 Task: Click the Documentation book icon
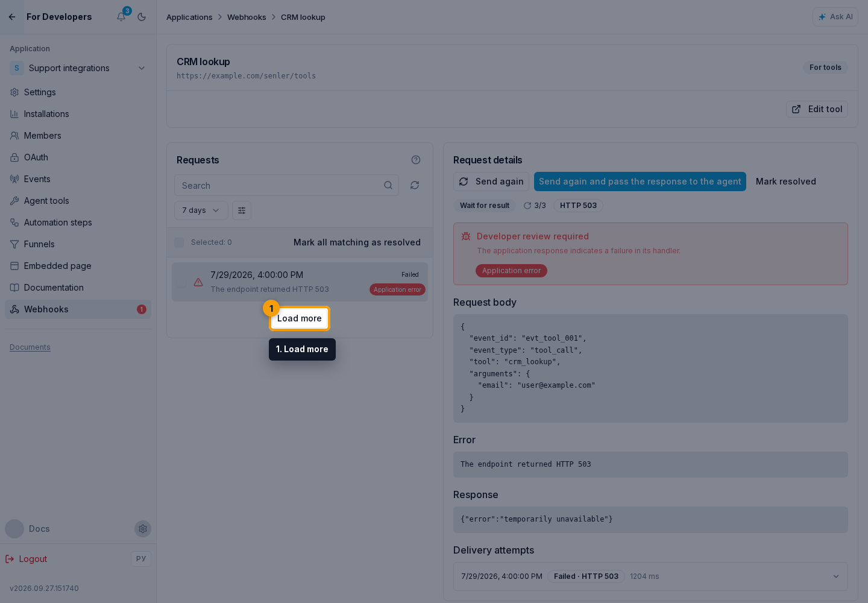[14, 288]
